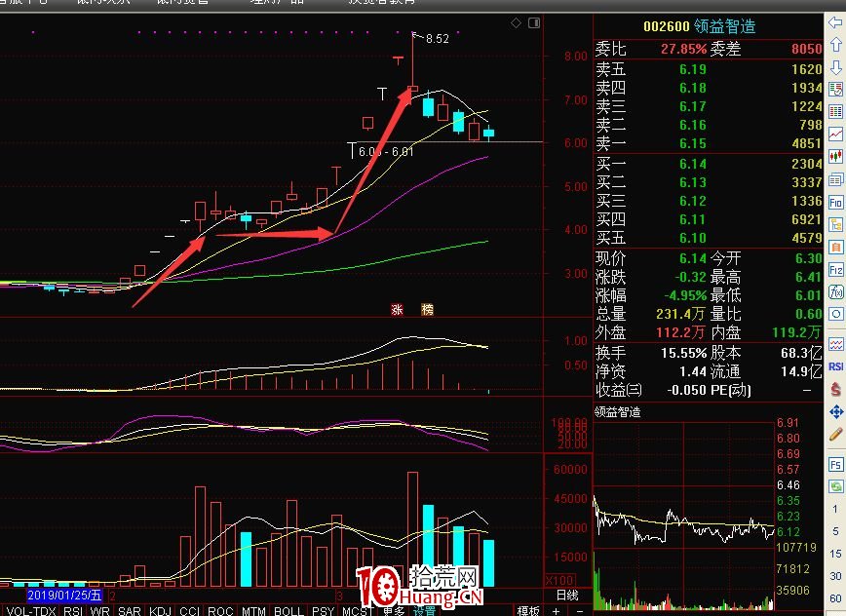Switch to the WR indicator tab
The height and width of the screenshot is (616, 846).
click(x=99, y=610)
